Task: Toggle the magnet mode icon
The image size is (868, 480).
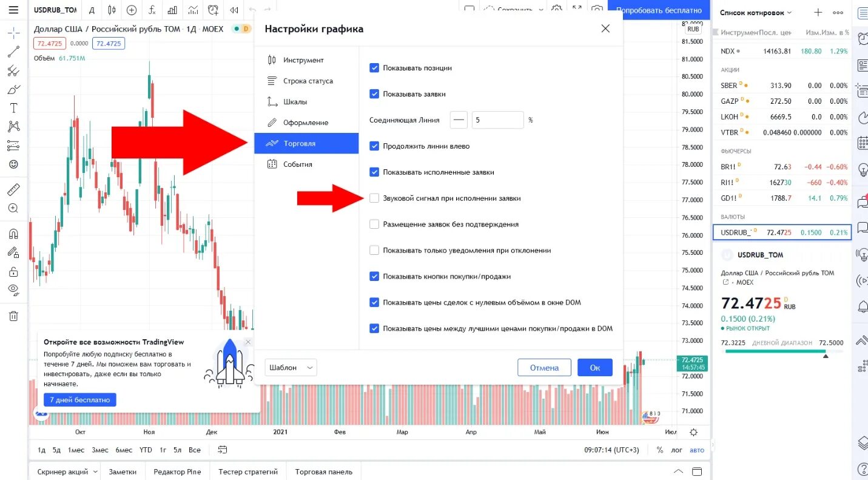Action: tap(13, 234)
